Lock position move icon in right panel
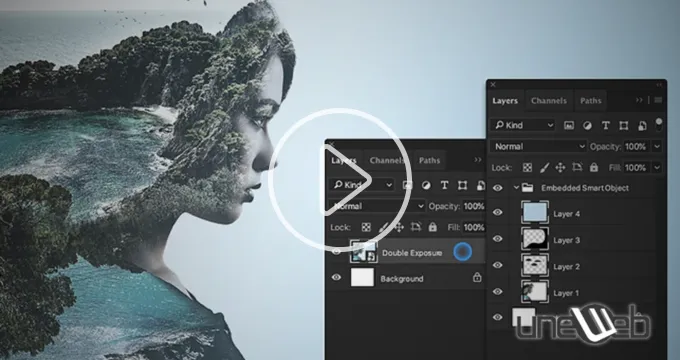Viewport: 680px width, 360px height. point(560,167)
